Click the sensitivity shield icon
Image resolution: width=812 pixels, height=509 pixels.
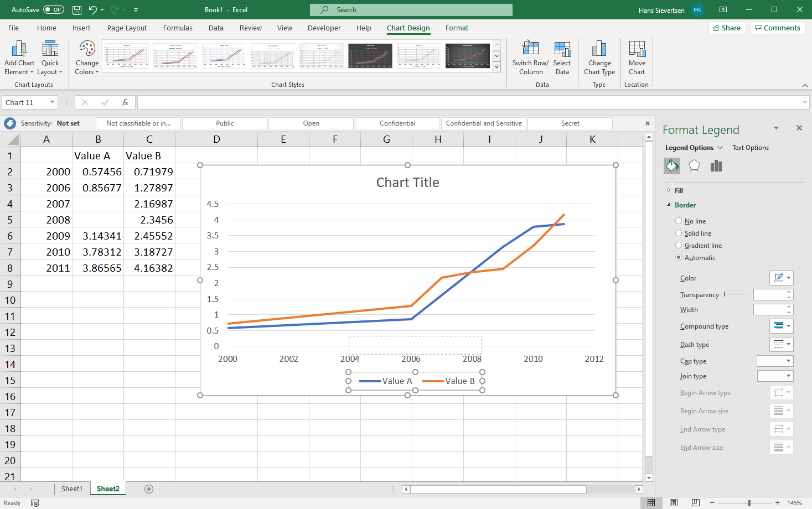click(10, 123)
